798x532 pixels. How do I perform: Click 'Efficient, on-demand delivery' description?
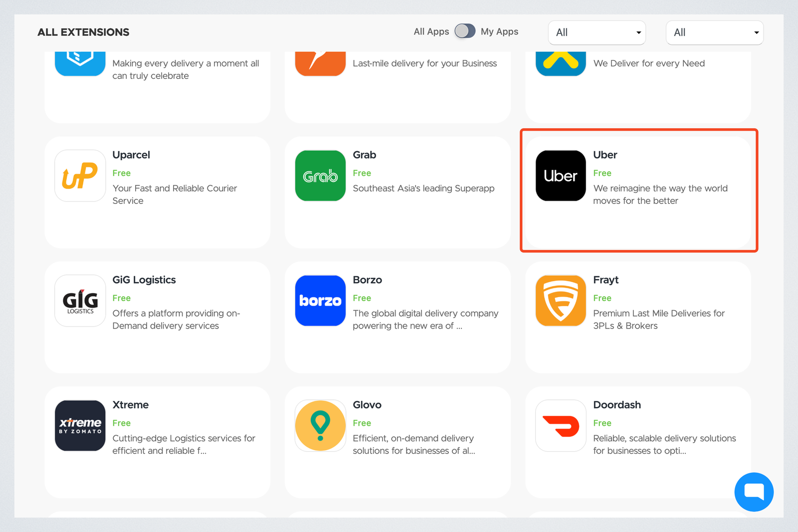[x=414, y=444]
